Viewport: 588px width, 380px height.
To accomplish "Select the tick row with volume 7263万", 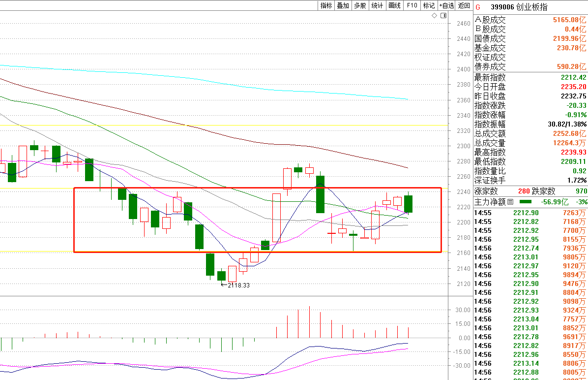I will point(530,213).
